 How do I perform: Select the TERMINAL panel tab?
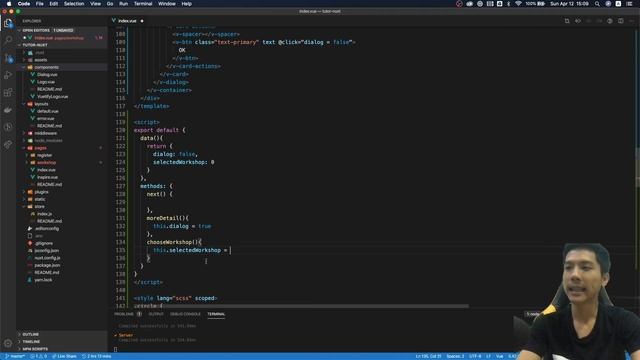coord(216,314)
